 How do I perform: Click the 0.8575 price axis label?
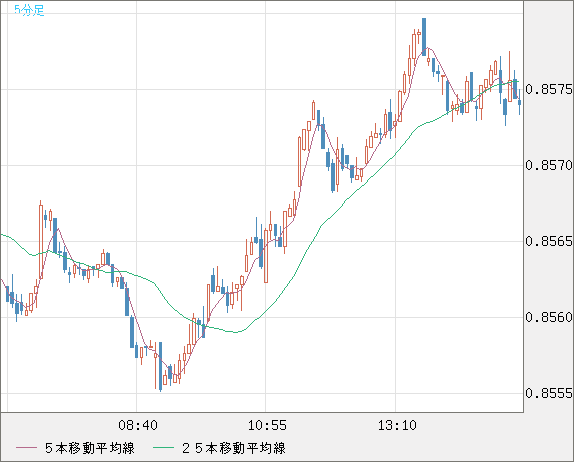pyautogui.click(x=549, y=89)
